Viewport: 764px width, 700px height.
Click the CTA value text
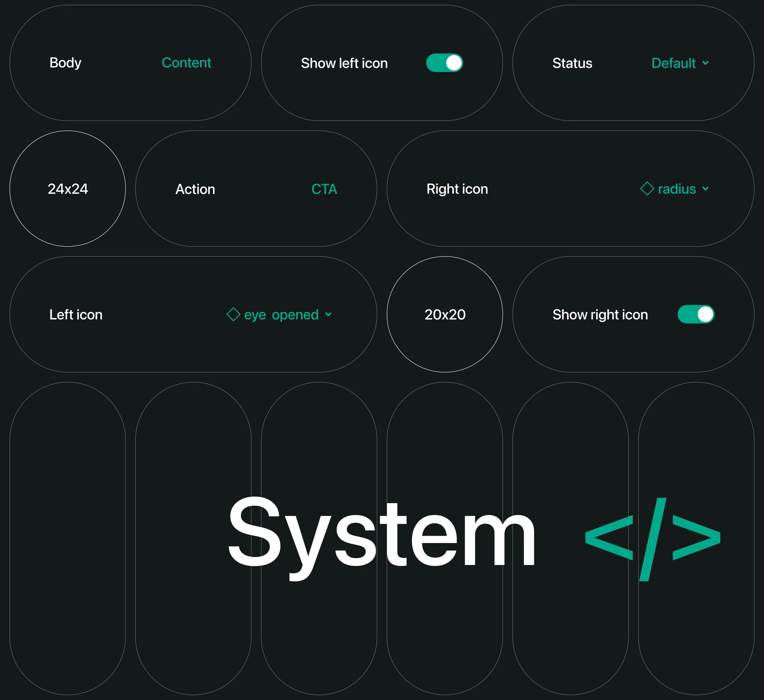[324, 189]
